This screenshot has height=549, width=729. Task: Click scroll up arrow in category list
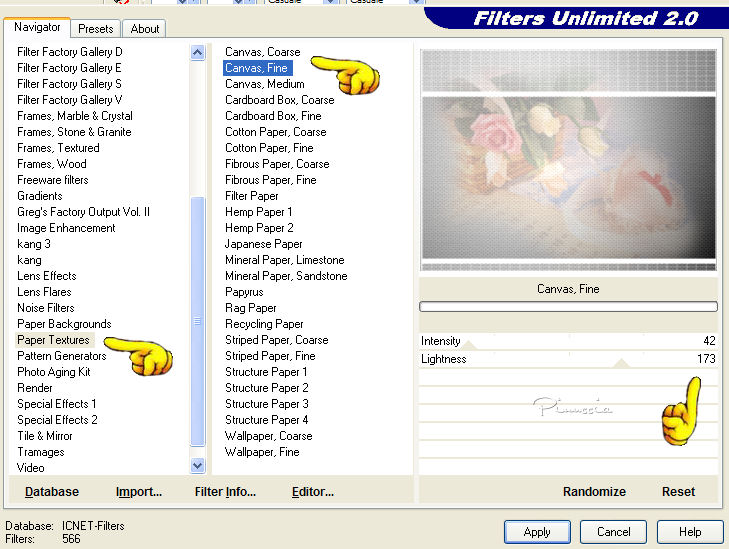point(198,53)
